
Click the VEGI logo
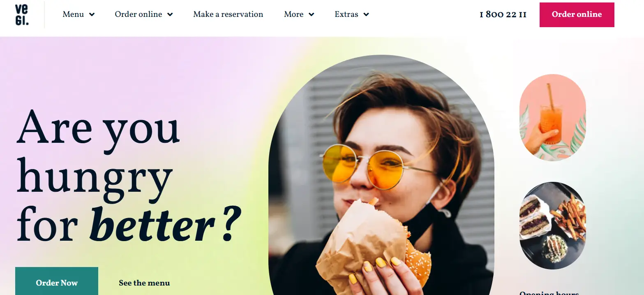click(x=22, y=15)
